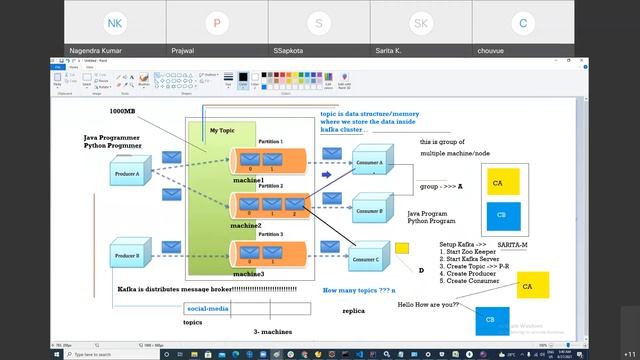Choose the Select rectangle tool

[87, 77]
